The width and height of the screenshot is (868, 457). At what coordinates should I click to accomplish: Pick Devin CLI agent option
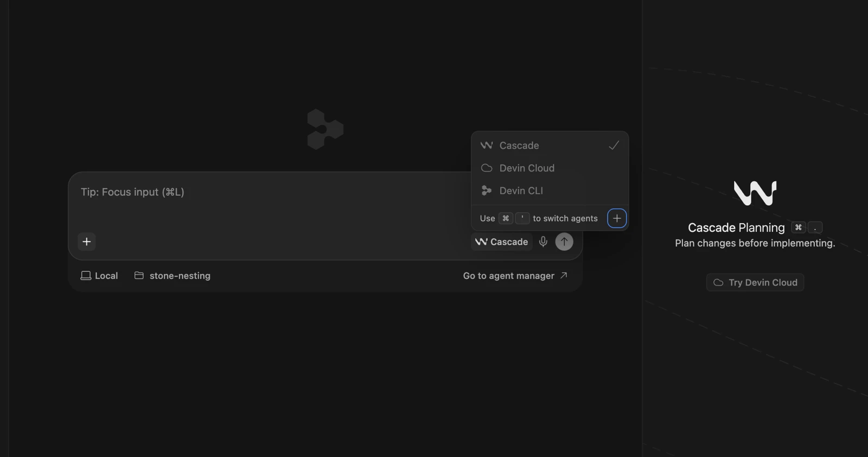550,191
